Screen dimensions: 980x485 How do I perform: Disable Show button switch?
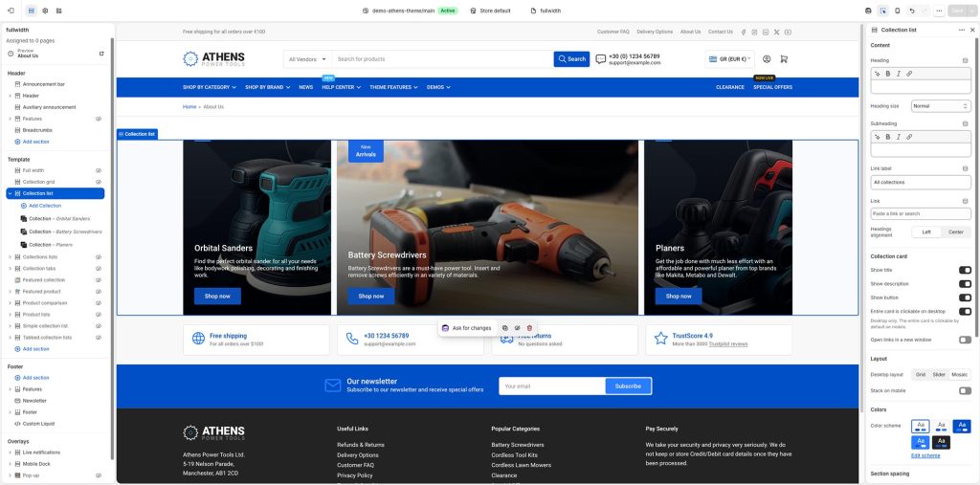pos(965,298)
